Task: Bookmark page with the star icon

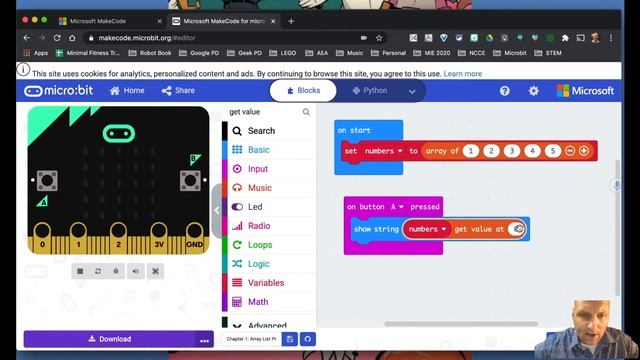Action: (x=379, y=38)
